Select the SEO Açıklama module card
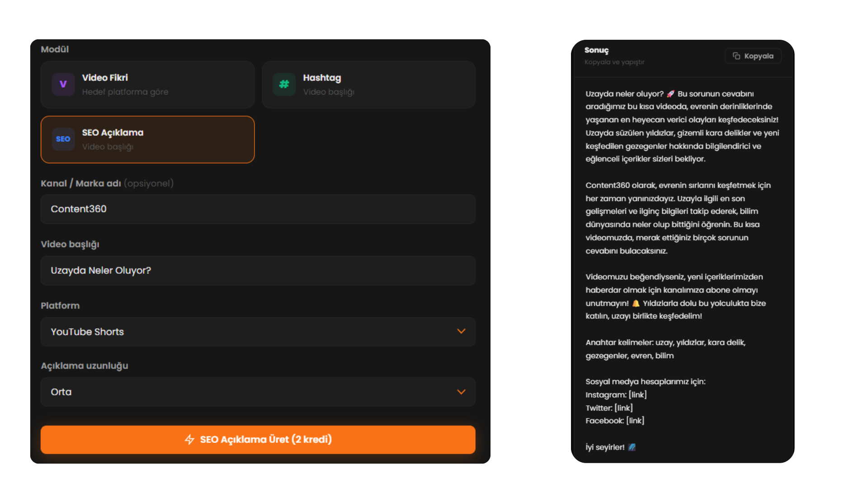This screenshot has height=488, width=868. [147, 139]
